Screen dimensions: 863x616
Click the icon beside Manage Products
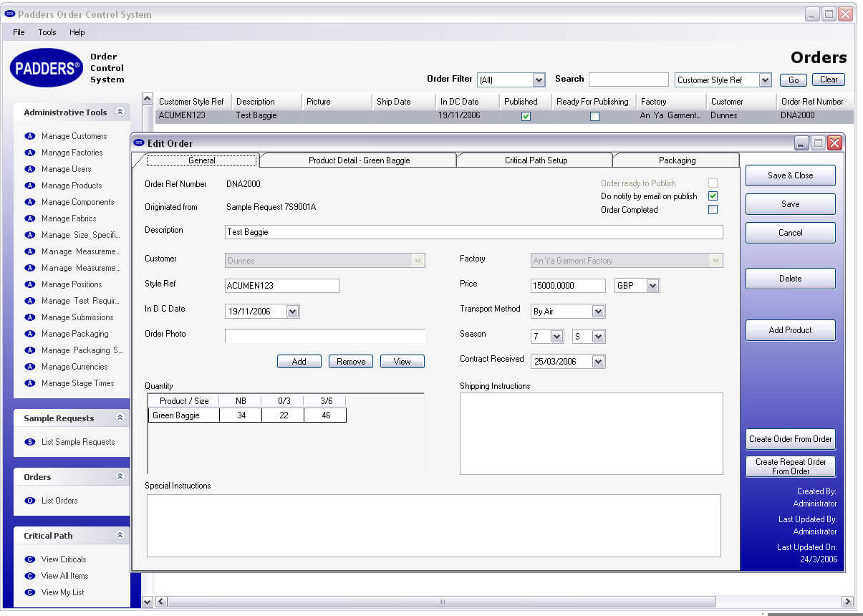[x=30, y=186]
